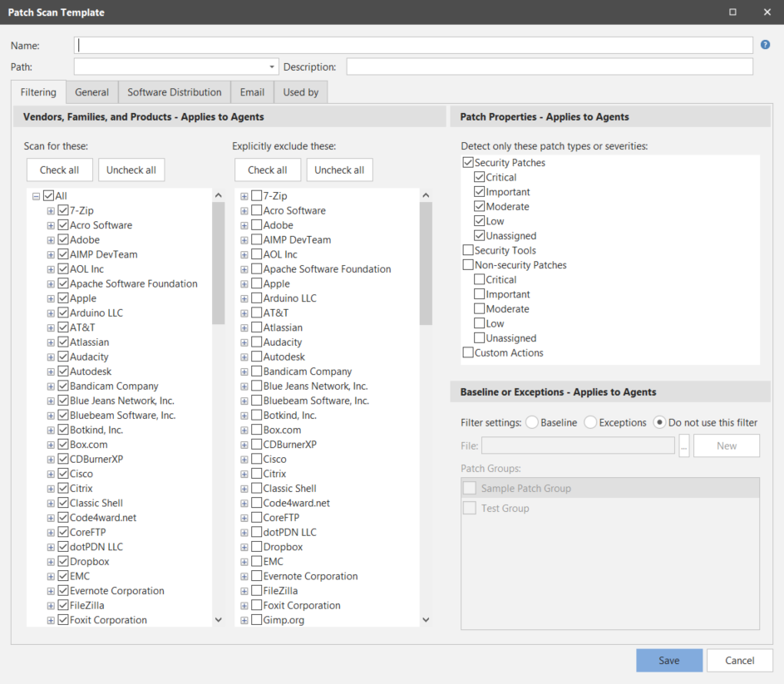Click the file browse ellipsis button
The width and height of the screenshot is (784, 684).
[684, 445]
